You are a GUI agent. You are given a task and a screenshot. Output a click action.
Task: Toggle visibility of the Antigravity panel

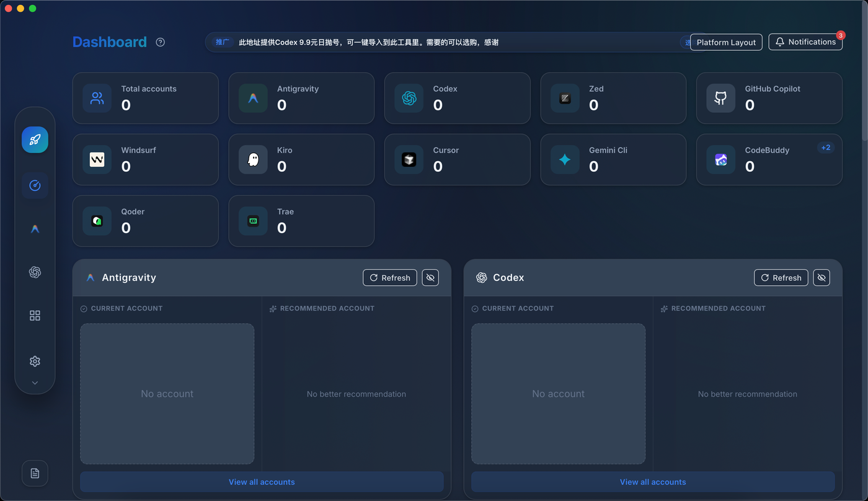click(x=430, y=278)
